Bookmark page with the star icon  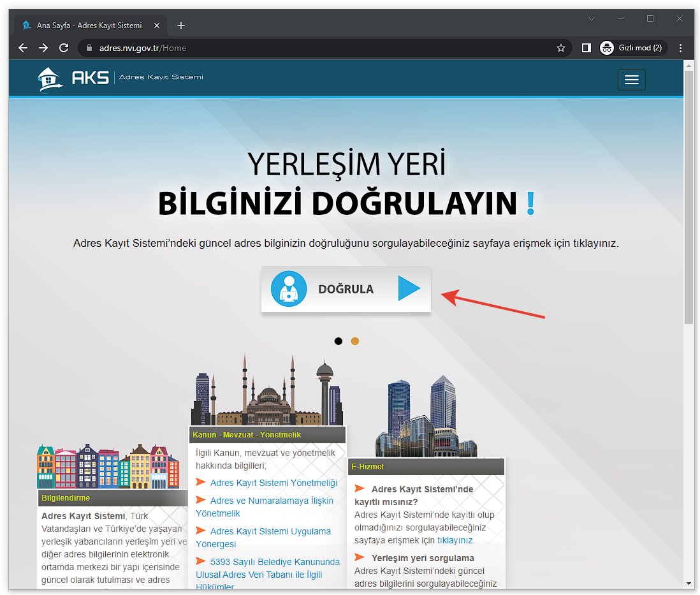tap(561, 48)
